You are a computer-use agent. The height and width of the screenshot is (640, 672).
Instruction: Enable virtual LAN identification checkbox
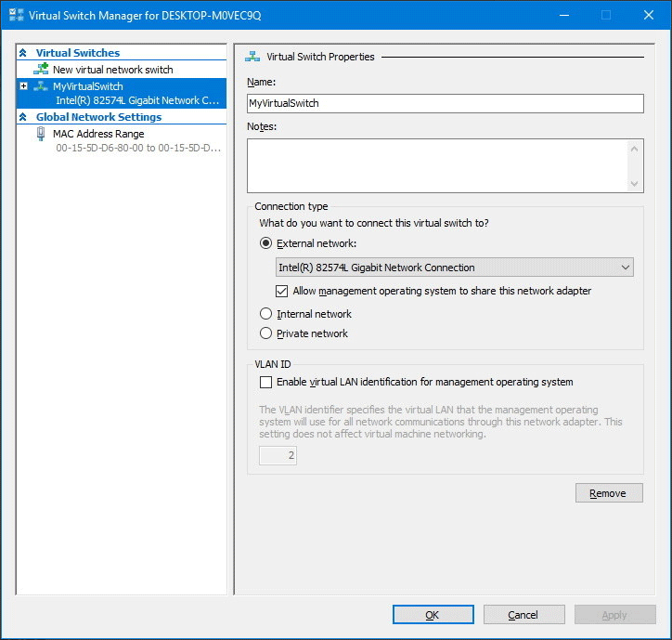click(265, 382)
